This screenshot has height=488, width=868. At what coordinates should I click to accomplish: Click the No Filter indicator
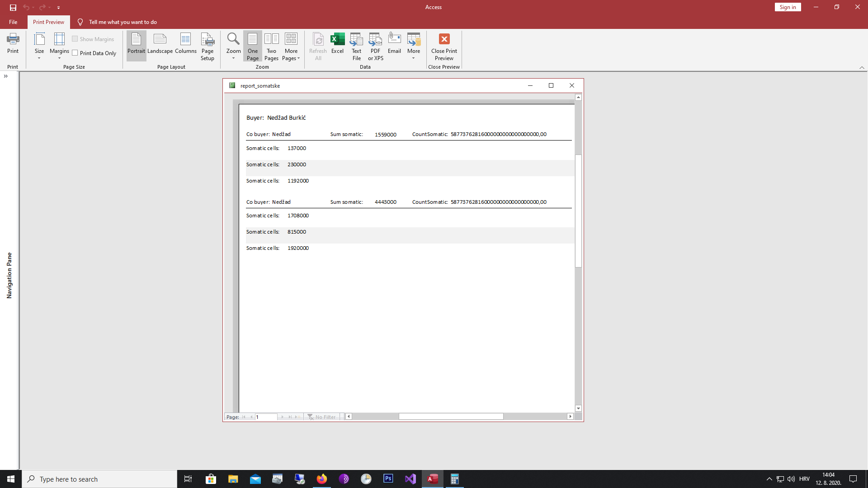coord(321,417)
